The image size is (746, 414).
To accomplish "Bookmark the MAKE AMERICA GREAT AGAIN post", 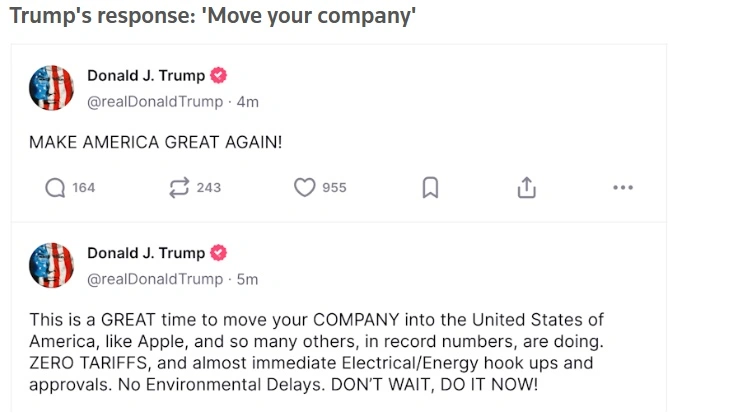I will pos(430,188).
